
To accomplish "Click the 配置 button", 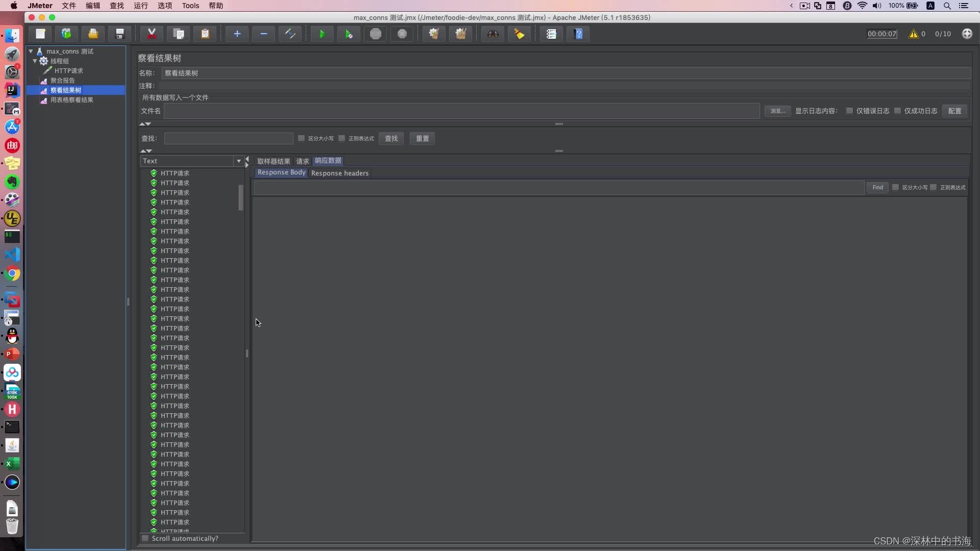I will pyautogui.click(x=954, y=111).
